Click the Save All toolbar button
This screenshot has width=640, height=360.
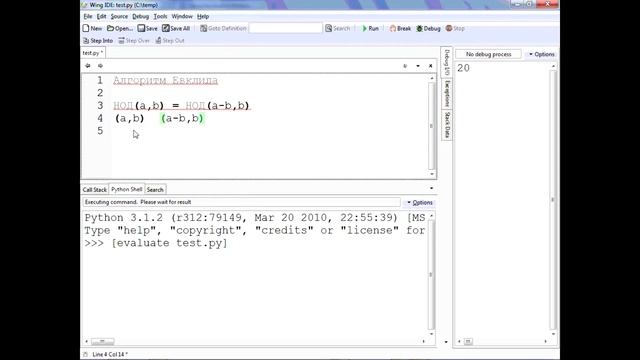coord(176,28)
